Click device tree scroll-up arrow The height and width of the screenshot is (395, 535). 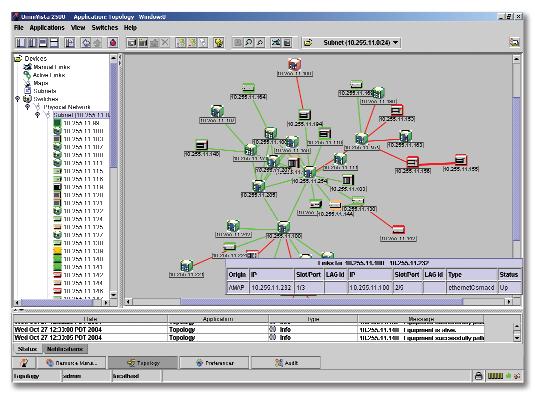pyautogui.click(x=114, y=58)
